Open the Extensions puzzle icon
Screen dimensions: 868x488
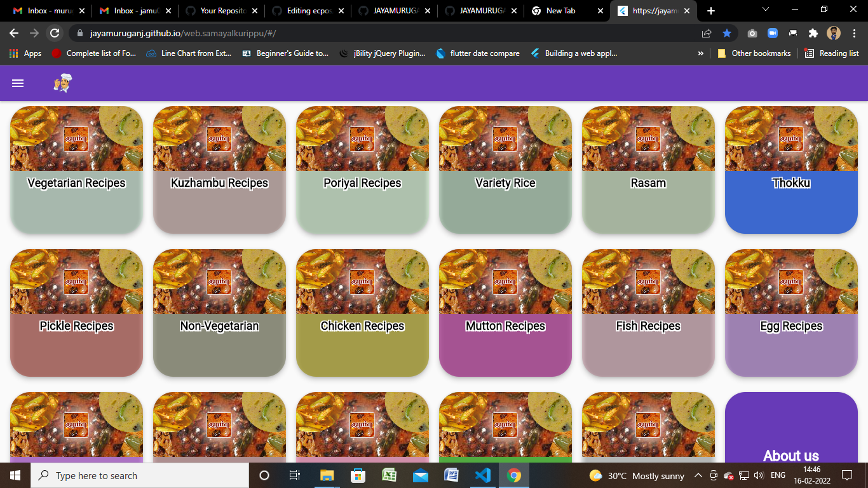click(x=813, y=33)
